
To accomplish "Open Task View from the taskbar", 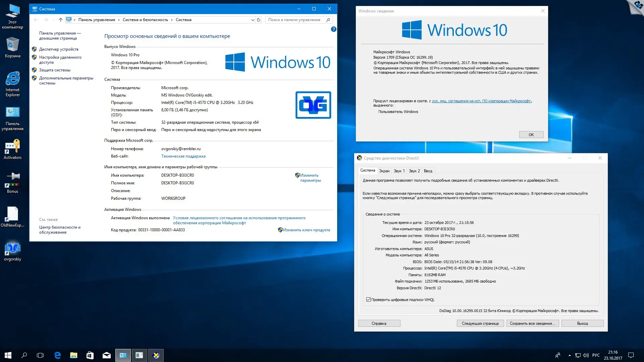I will tap(40, 355).
